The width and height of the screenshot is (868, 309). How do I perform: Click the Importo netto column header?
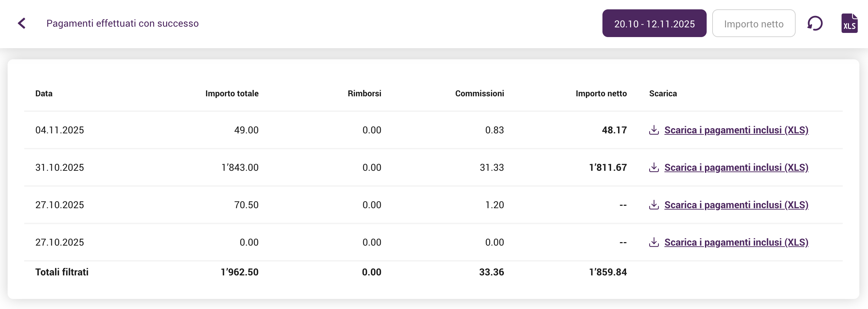[601, 93]
